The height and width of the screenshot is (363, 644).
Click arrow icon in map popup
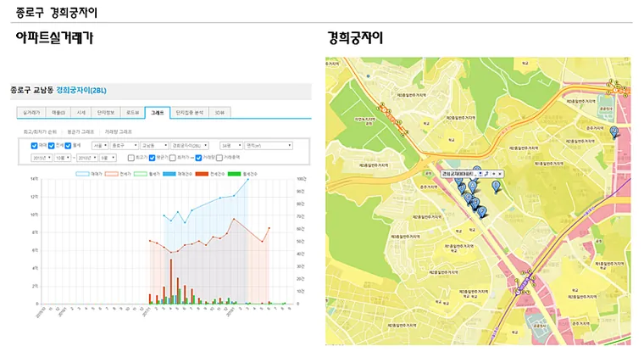tap(493, 174)
